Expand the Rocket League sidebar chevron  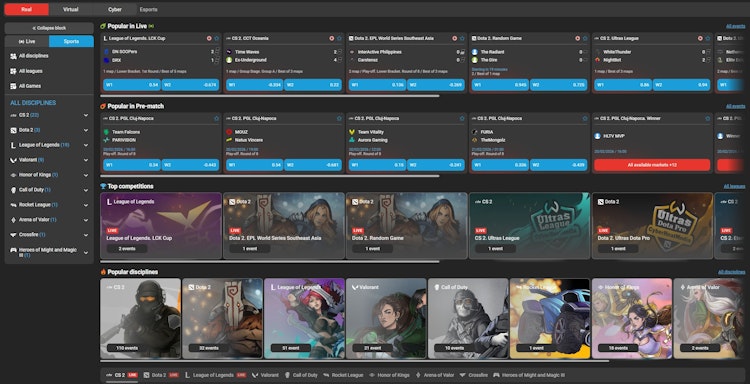pyautogui.click(x=86, y=205)
